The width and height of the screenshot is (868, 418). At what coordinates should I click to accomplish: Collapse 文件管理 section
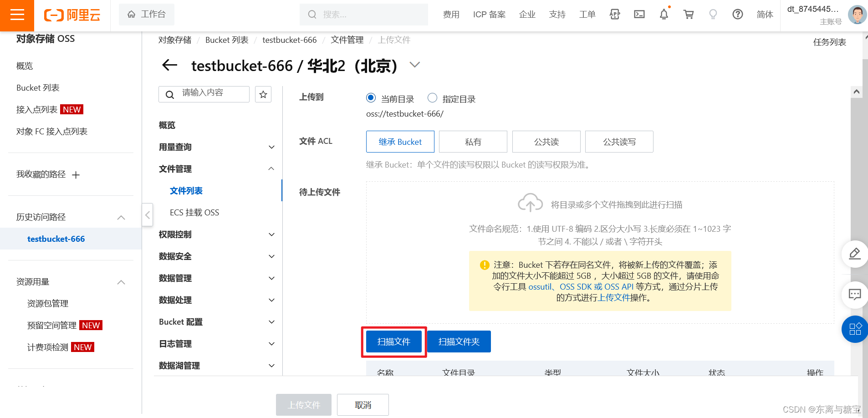click(217, 169)
